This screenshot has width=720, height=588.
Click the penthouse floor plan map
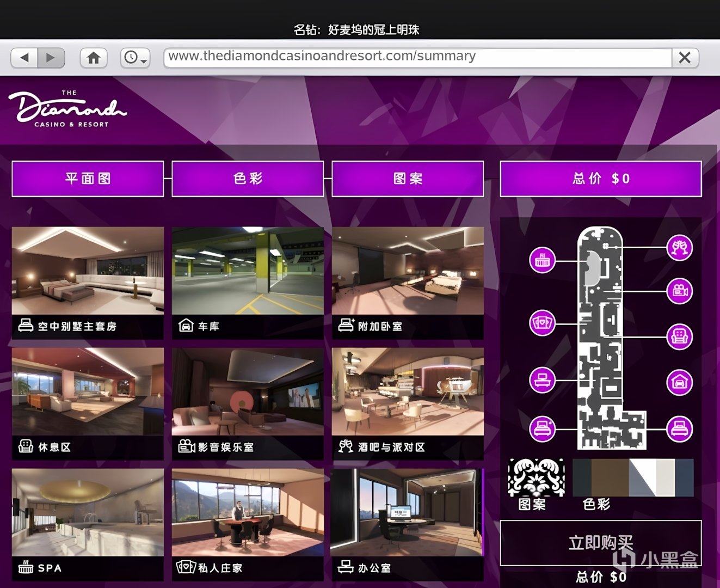coord(611,338)
